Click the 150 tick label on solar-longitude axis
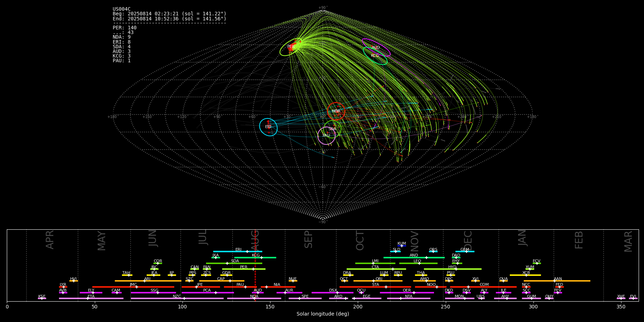 (270, 307)
